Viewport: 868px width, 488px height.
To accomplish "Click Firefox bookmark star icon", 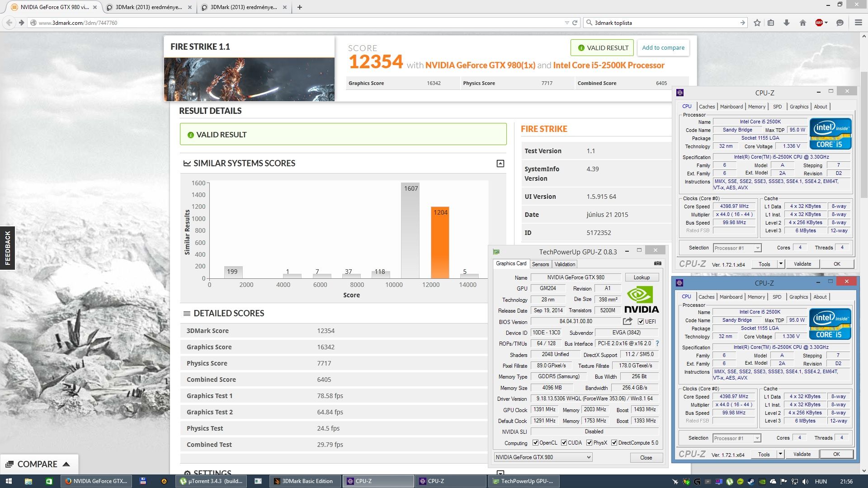I will (x=757, y=23).
